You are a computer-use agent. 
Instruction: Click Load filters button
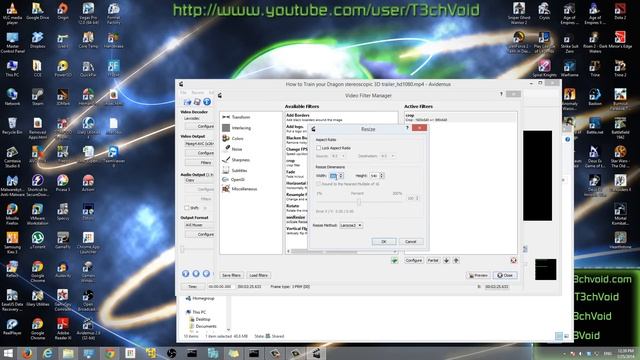pos(258,276)
